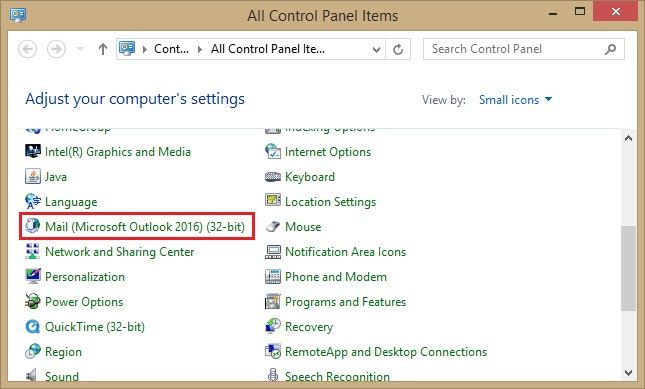The image size is (645, 389).
Task: Open the Mouse settings icon
Action: tap(273, 227)
